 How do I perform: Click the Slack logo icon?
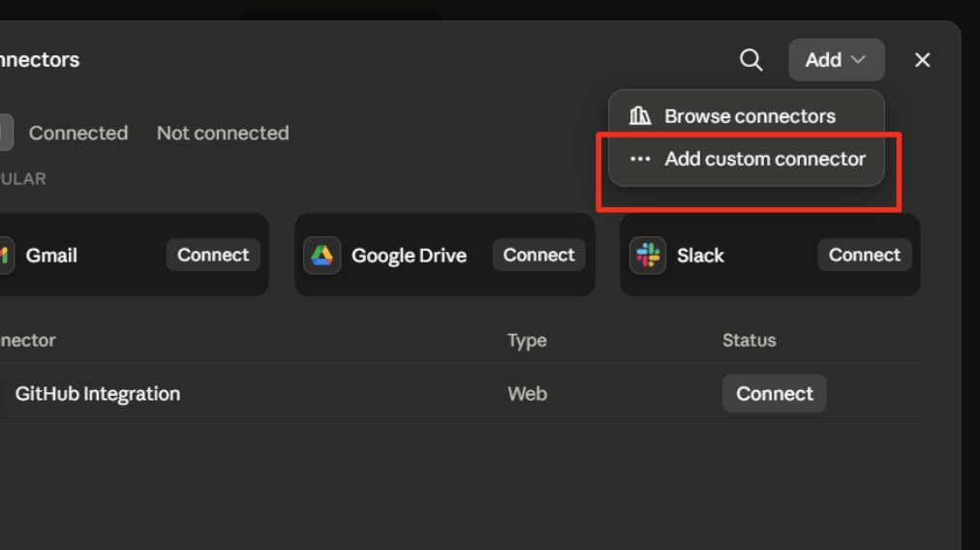pyautogui.click(x=648, y=255)
